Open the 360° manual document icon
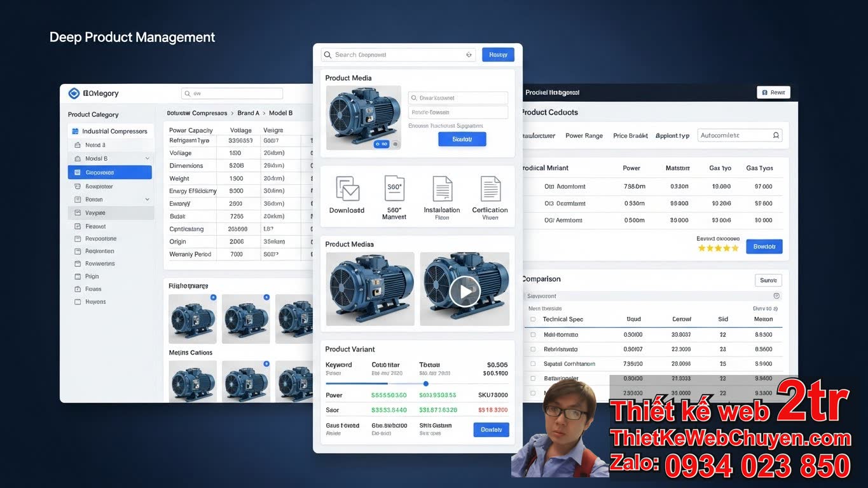 394,189
